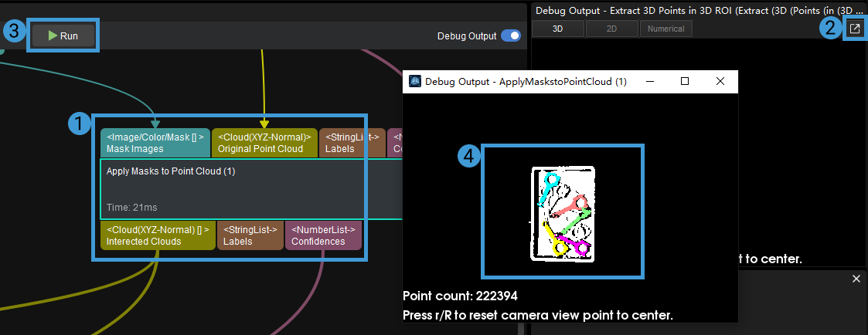868x335 pixels.
Task: Select the Original Point Cloud input port
Action: (x=264, y=143)
